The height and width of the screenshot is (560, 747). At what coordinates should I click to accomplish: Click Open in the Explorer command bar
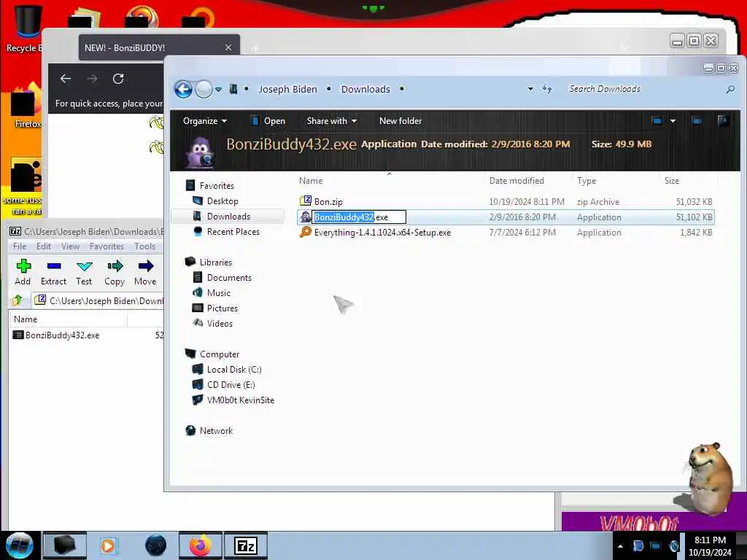tap(268, 121)
